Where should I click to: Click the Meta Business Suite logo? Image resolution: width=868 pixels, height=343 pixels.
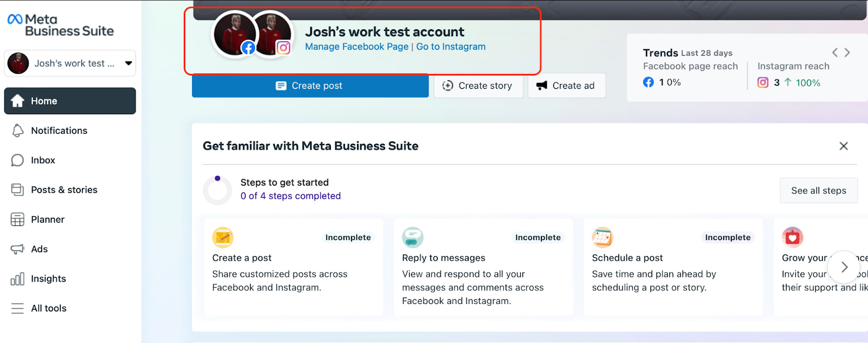click(60, 25)
